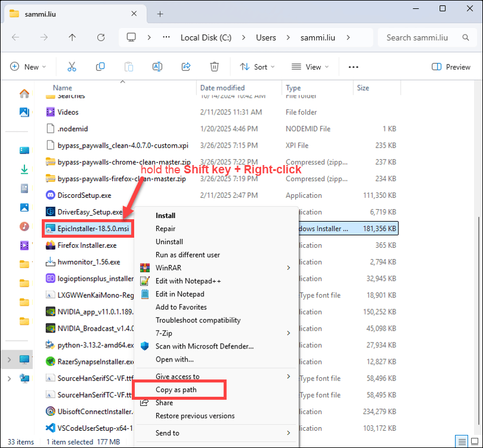Expand This PC tree node in sidebar
The image size is (483, 448).
tap(9, 359)
